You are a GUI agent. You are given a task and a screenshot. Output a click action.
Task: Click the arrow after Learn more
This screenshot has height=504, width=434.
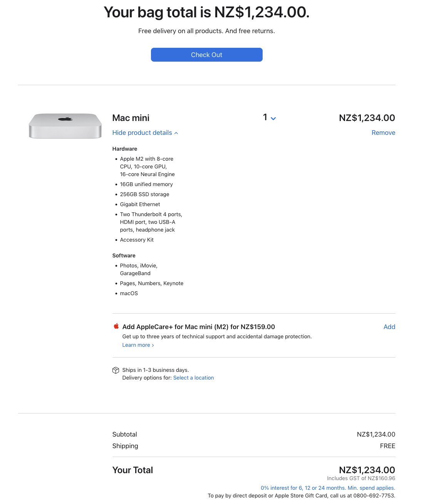153,345
